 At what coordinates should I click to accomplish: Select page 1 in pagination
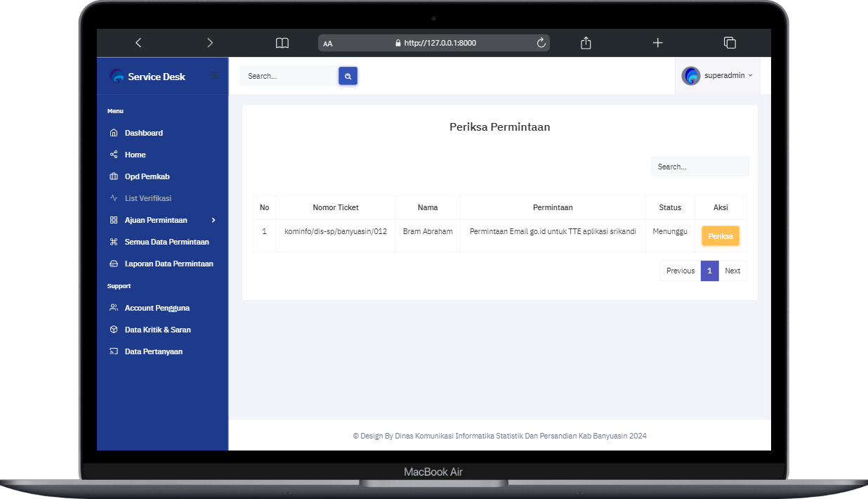click(x=709, y=271)
